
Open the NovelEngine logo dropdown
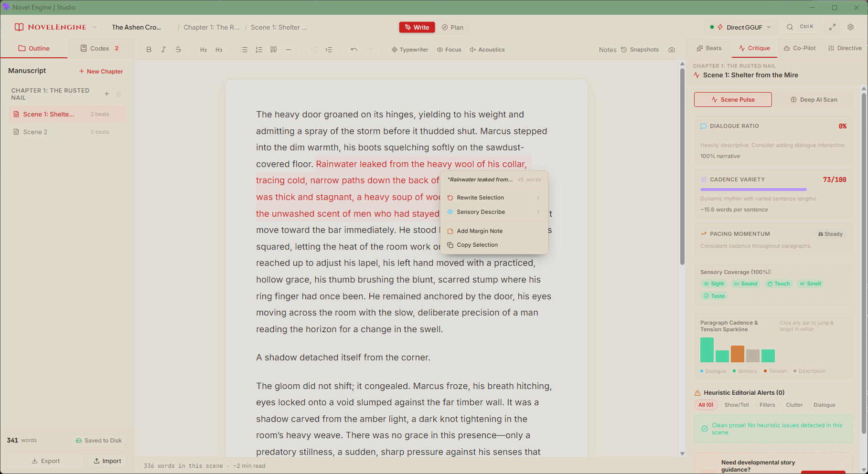(x=95, y=27)
